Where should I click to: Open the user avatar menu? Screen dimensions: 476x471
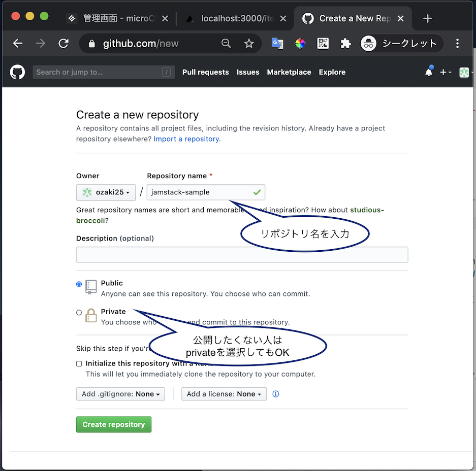pyautogui.click(x=465, y=73)
